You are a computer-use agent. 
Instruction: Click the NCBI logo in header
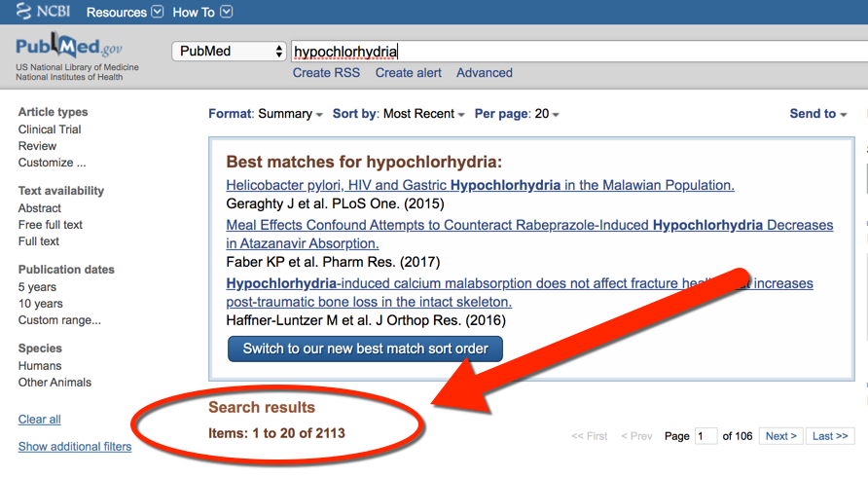click(43, 11)
